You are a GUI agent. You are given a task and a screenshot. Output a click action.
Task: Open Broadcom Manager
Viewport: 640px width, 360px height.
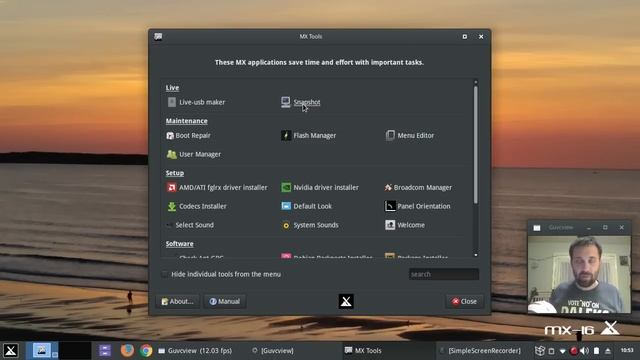tap(418, 188)
